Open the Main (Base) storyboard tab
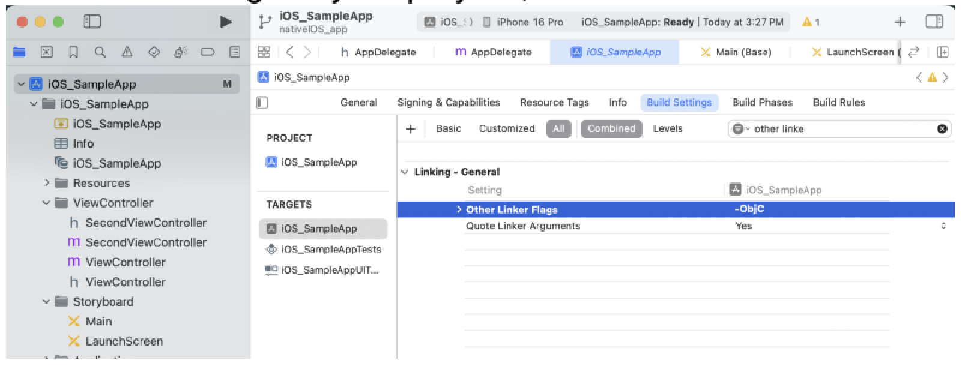Screen dimensions: 980x372 [736, 52]
